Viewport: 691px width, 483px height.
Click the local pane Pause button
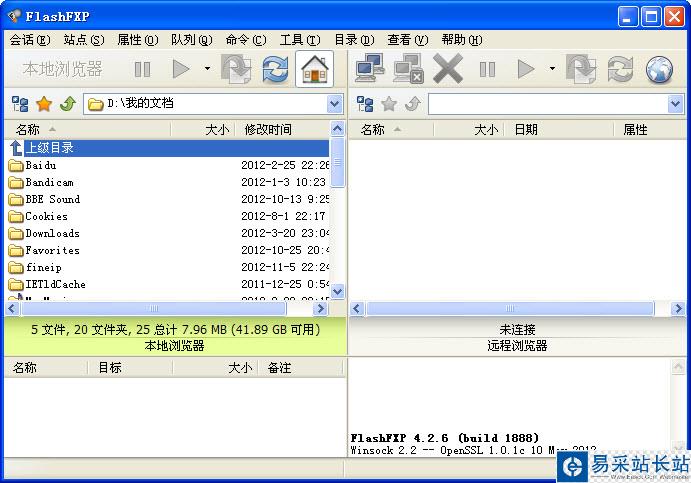(x=142, y=69)
